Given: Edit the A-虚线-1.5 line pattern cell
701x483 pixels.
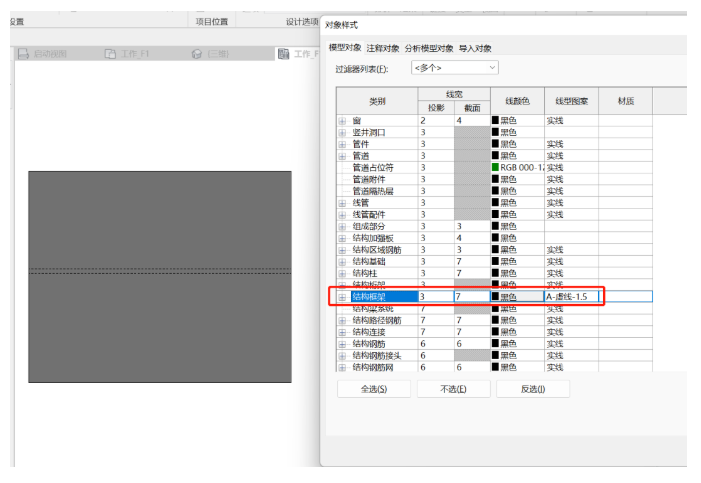Looking at the screenshot, I should tap(571, 297).
